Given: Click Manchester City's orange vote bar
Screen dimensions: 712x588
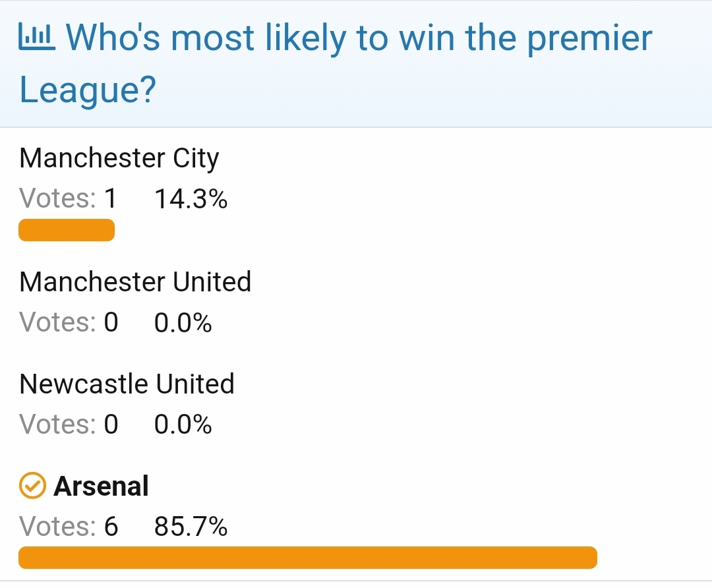Looking at the screenshot, I should [67, 230].
